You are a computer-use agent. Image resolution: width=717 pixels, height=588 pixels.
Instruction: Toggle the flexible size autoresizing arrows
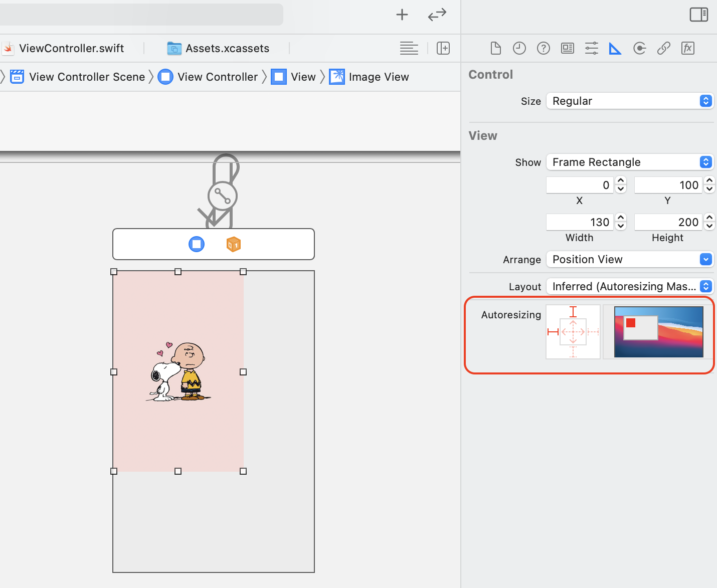coord(573,332)
